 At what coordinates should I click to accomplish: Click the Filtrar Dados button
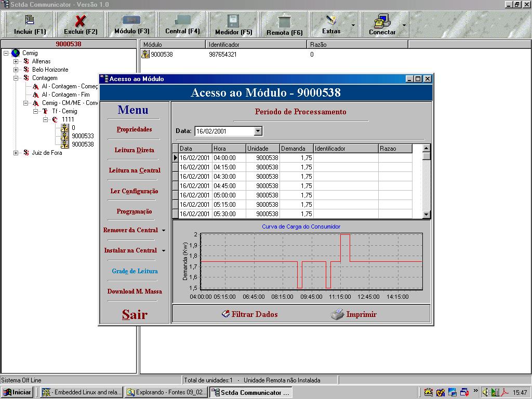250,314
